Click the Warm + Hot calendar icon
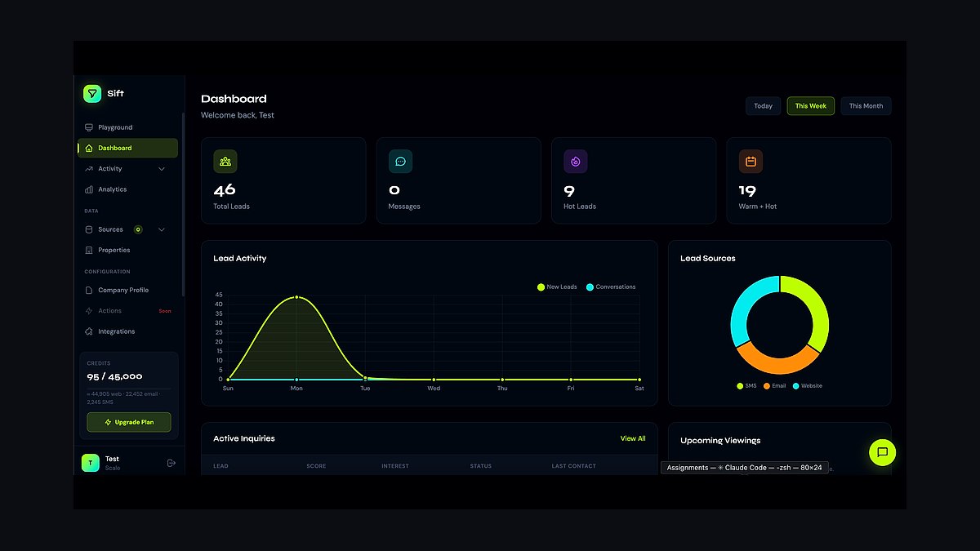The width and height of the screenshot is (980, 551). [x=751, y=162]
